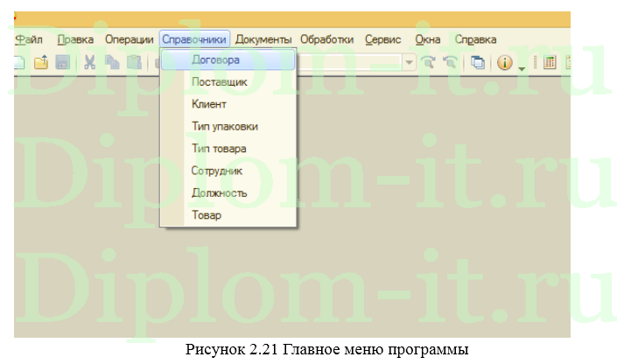
Task: Click the Copy toolbar icon
Action: [112, 62]
